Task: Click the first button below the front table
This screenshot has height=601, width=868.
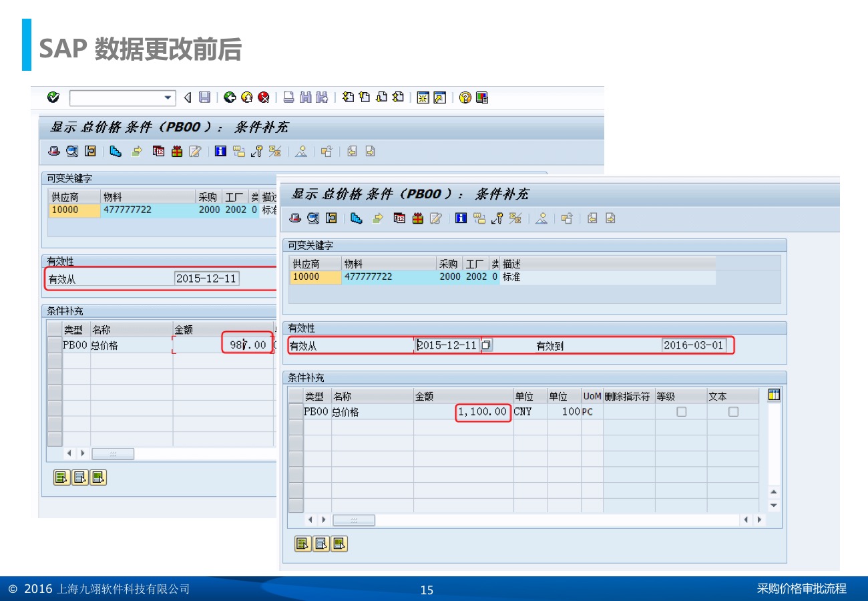Action: pos(302,544)
